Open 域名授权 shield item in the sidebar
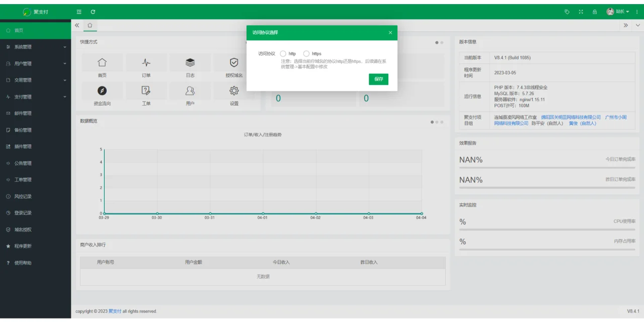The image size is (644, 322). (35, 229)
